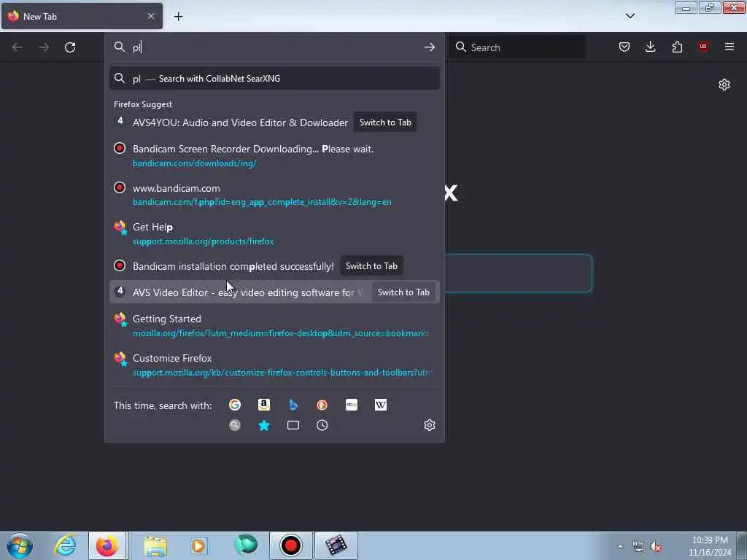Open the Downloads panel

650,47
